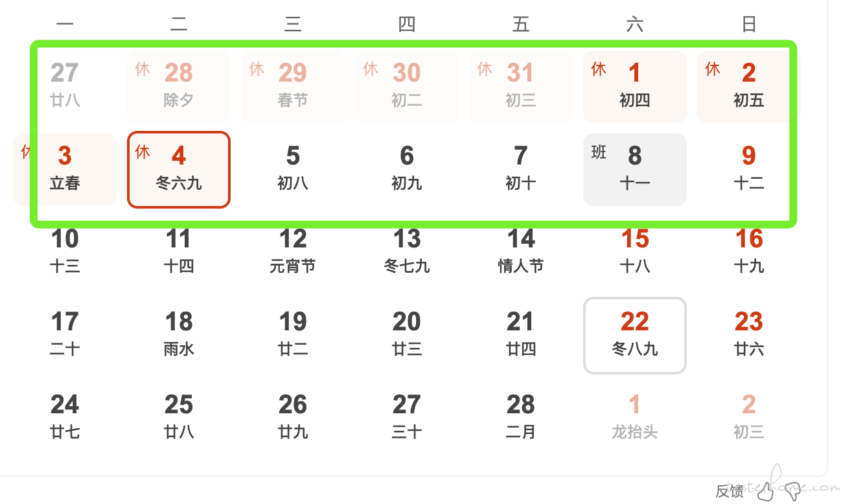Select the workday 8 十一 cell
The height and width of the screenshot is (504, 841).
(x=635, y=170)
